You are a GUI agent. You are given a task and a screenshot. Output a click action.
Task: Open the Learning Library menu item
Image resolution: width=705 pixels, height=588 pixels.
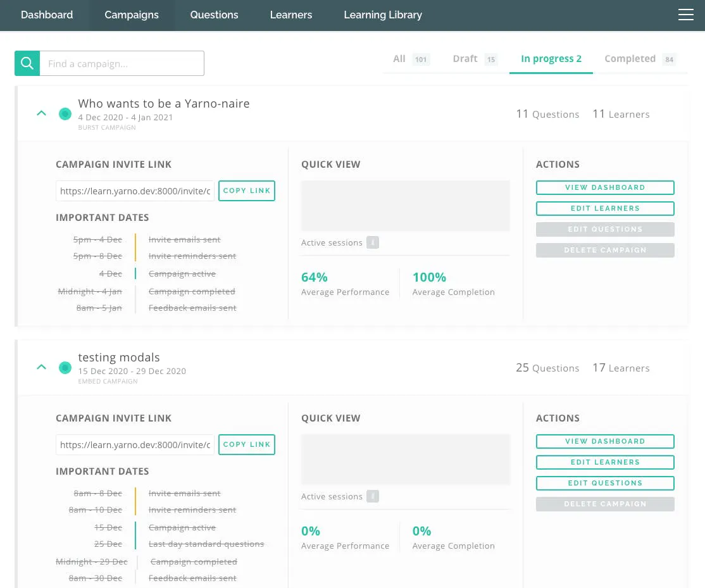click(383, 15)
